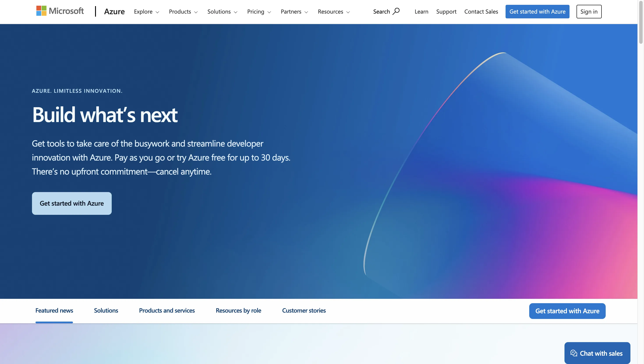Click the Microsoft logo
This screenshot has width=644, height=364.
click(60, 11)
